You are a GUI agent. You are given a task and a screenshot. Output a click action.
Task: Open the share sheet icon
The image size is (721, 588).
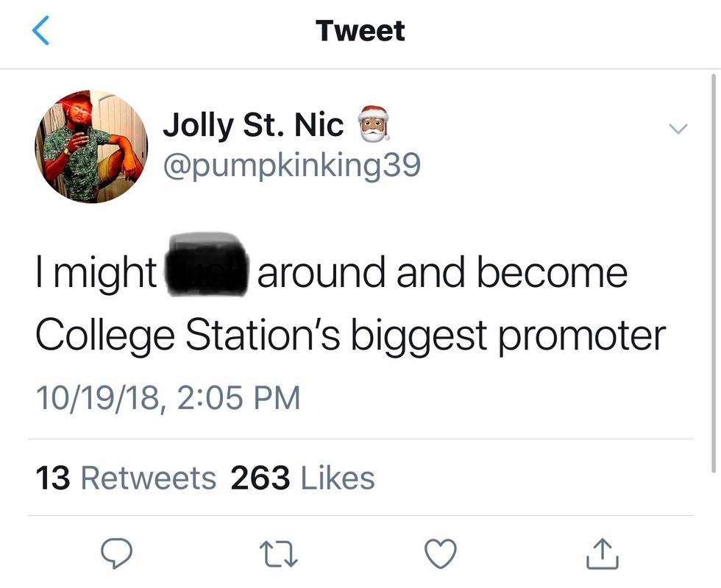point(603,553)
